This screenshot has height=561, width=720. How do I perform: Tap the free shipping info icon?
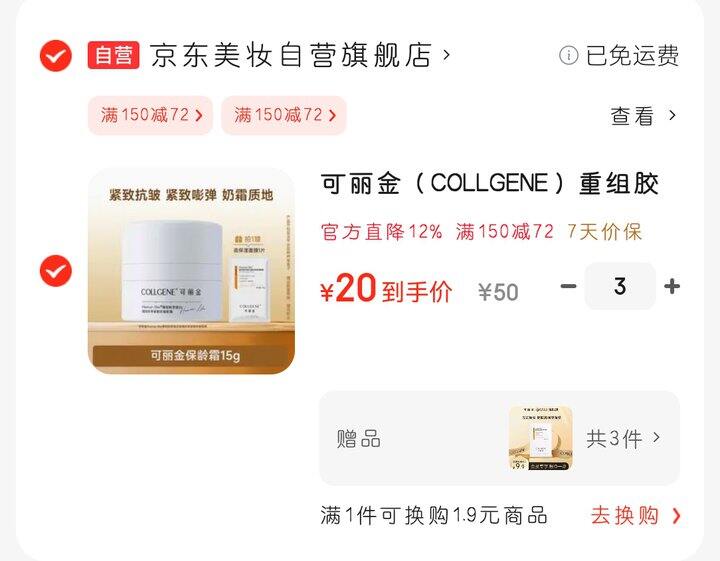[x=568, y=56]
